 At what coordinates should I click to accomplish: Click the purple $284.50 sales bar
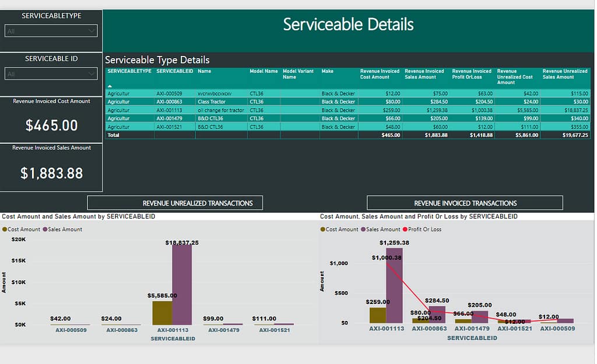[437, 314]
